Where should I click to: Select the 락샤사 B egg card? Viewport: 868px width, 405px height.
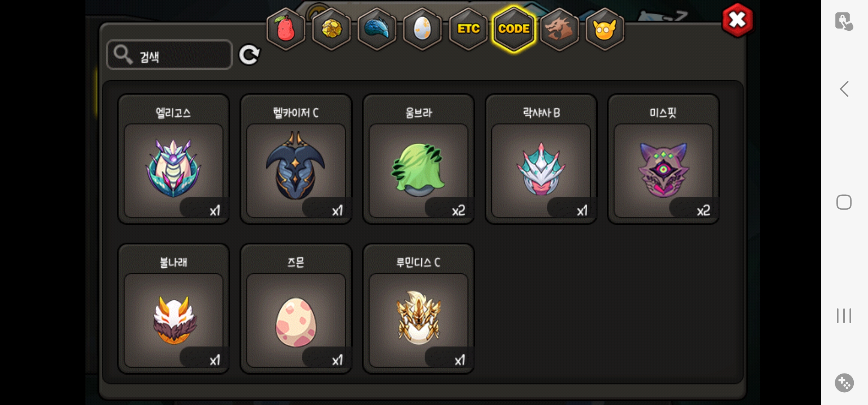[x=541, y=159]
